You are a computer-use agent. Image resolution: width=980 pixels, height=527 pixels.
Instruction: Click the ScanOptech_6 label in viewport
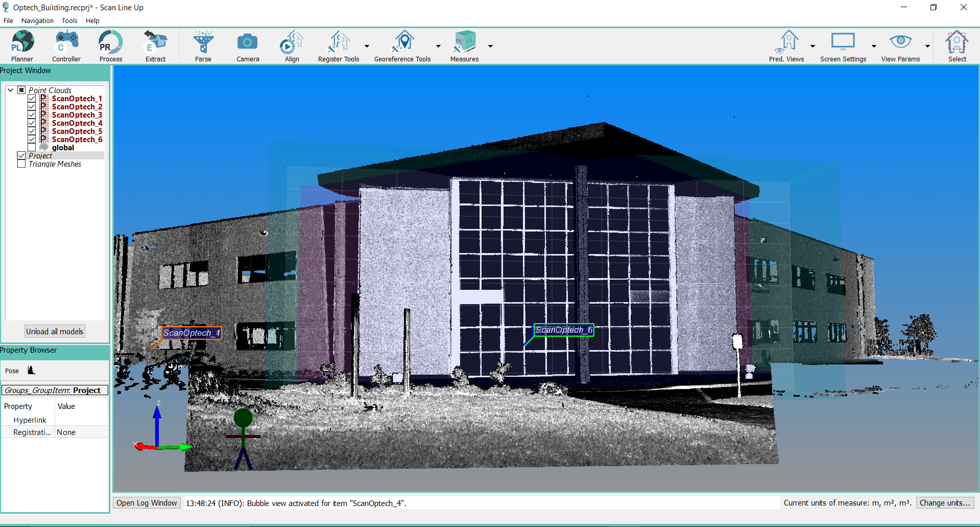563,330
